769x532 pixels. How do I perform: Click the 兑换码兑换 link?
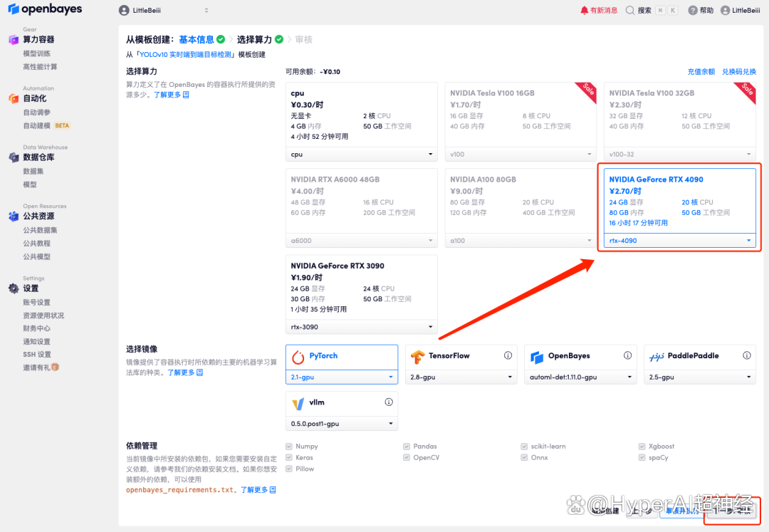[x=739, y=72]
